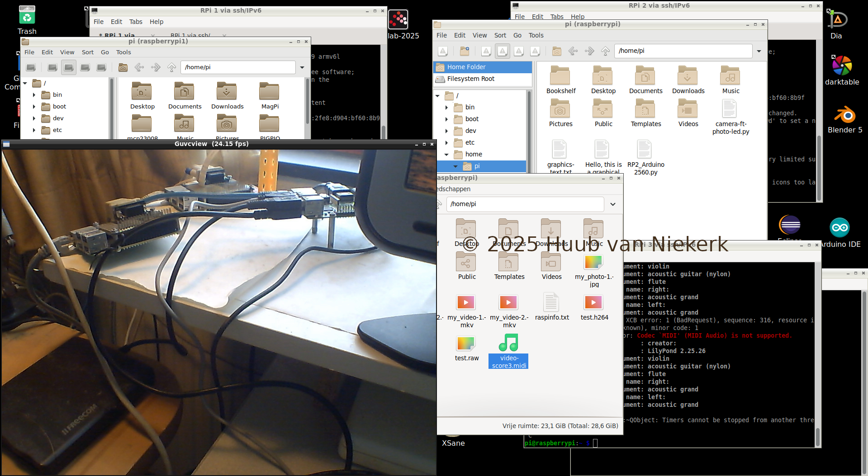Select Filesystem Root in places list
This screenshot has height=476, width=868.
(x=470, y=79)
